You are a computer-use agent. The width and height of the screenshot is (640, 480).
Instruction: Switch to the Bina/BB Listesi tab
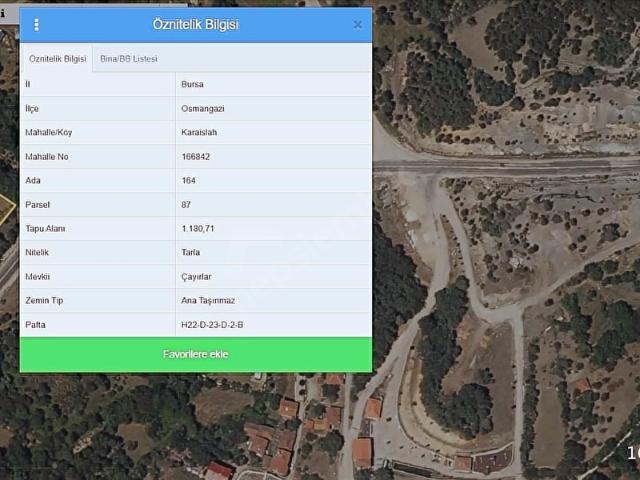[x=129, y=59]
